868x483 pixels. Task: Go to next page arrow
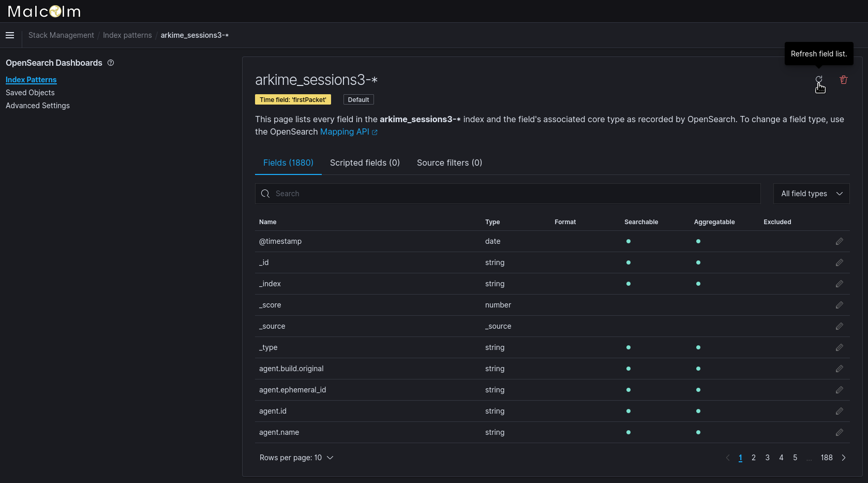point(844,458)
